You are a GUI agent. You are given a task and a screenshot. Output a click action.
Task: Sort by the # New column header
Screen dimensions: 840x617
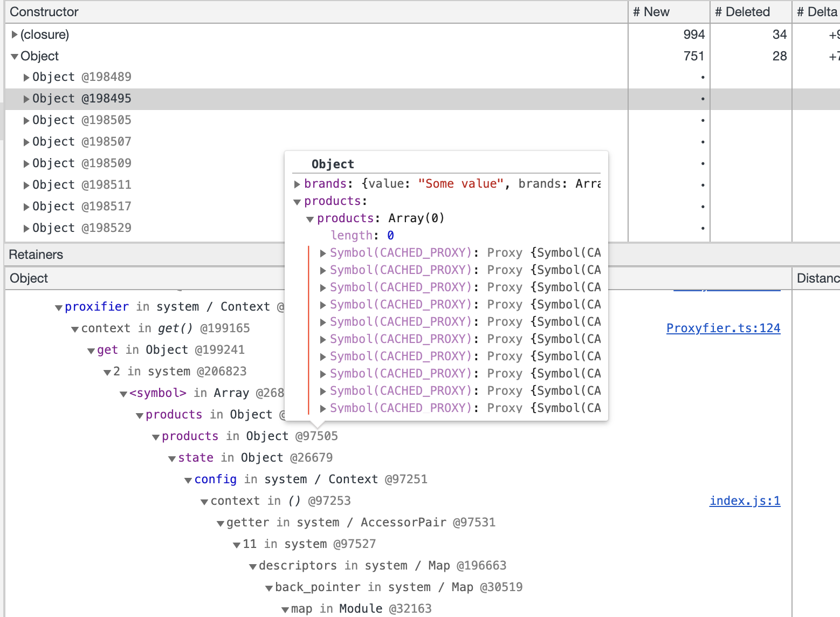click(669, 12)
